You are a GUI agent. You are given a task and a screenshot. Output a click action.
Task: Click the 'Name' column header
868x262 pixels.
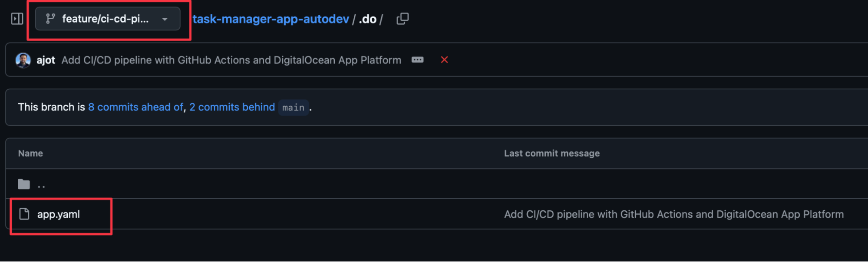(30, 153)
